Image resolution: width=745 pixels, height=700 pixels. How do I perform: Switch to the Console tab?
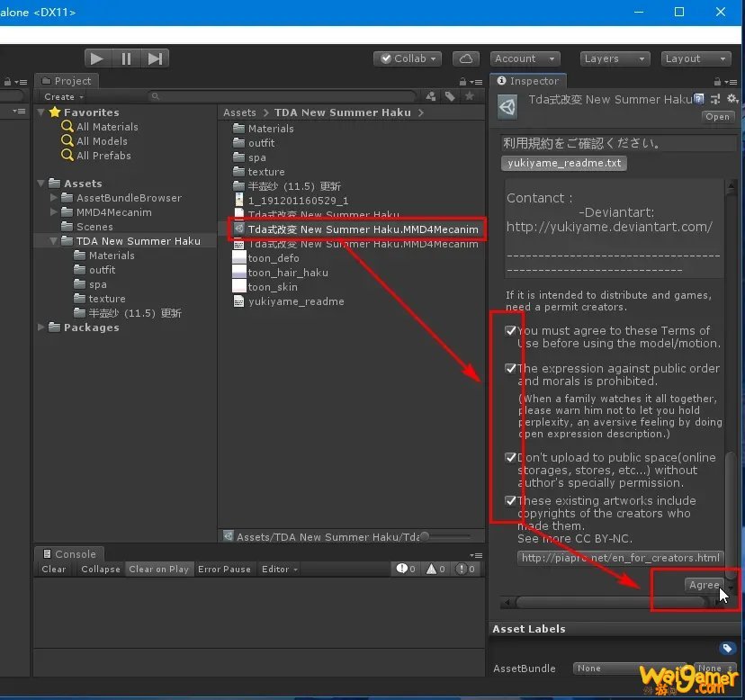pos(69,554)
